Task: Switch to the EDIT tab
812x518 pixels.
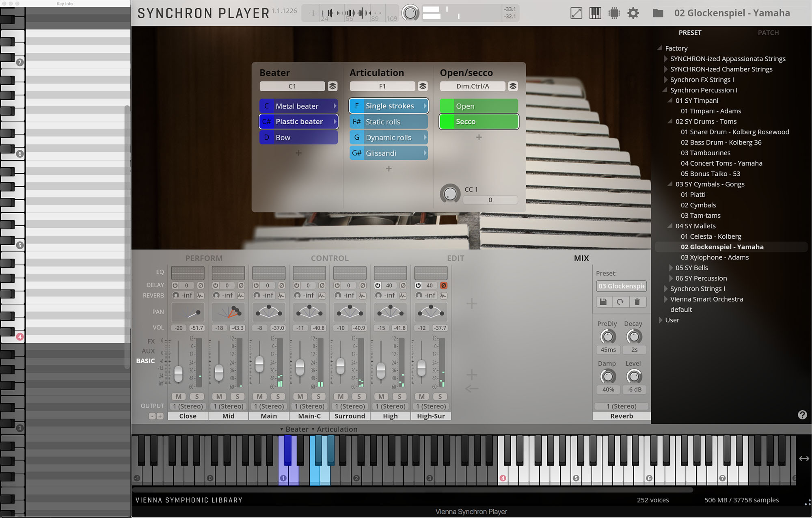Action: 456,258
